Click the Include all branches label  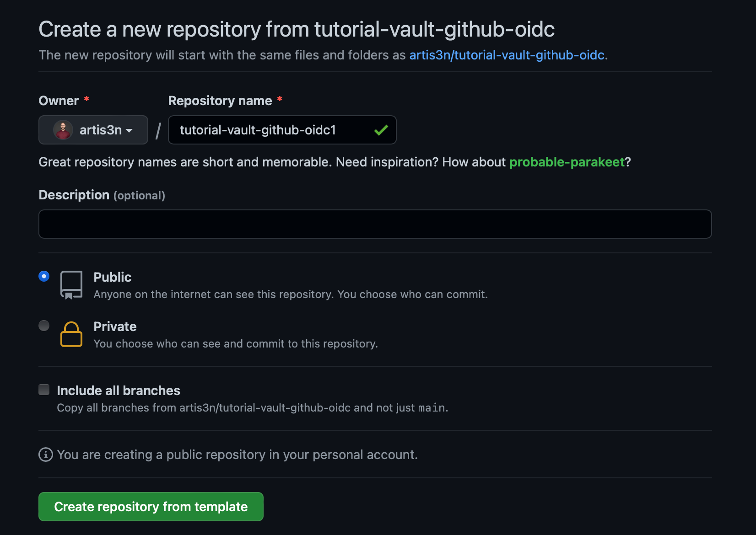pyautogui.click(x=118, y=391)
